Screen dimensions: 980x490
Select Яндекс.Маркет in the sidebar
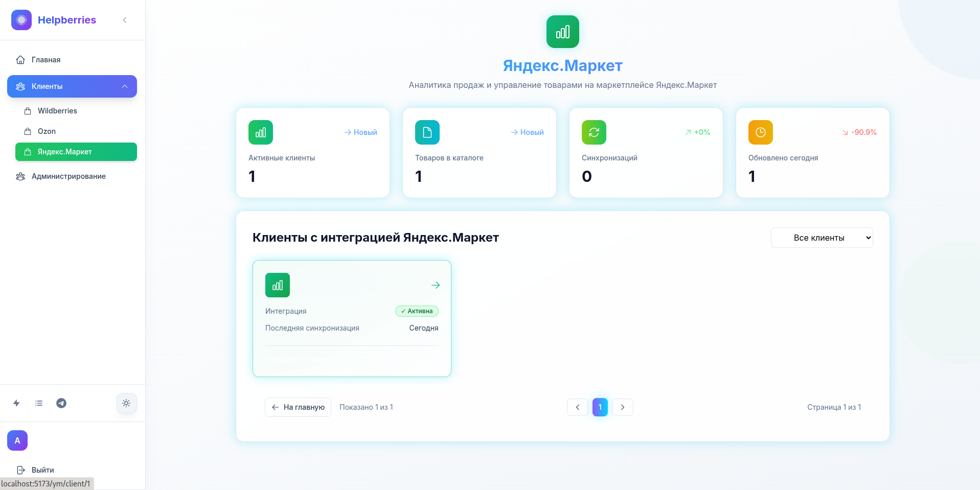coord(76,152)
